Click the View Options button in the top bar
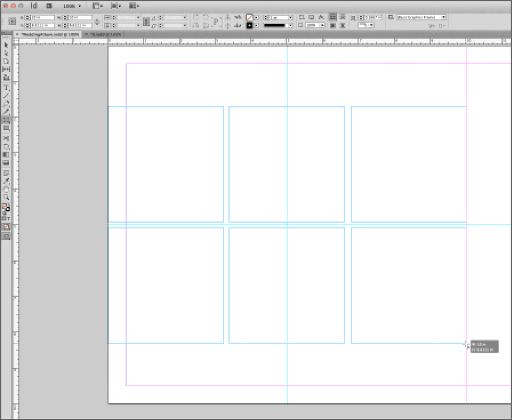This screenshot has width=512, height=420. click(x=97, y=6)
